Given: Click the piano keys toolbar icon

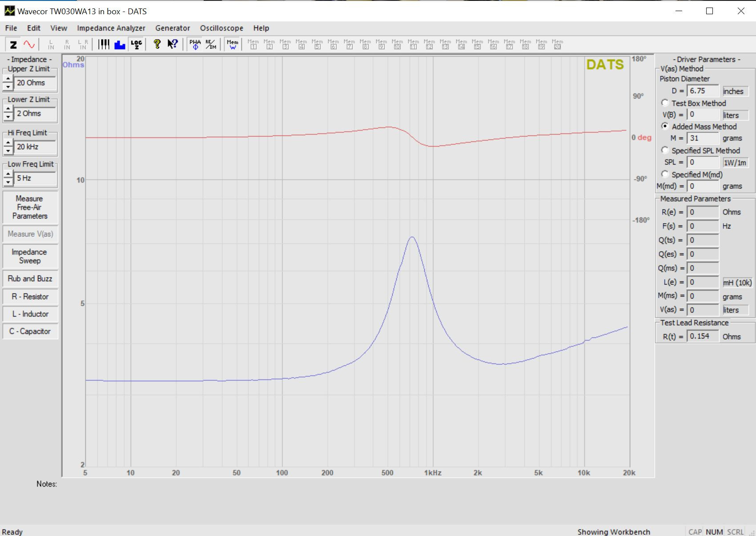Looking at the screenshot, I should (104, 44).
